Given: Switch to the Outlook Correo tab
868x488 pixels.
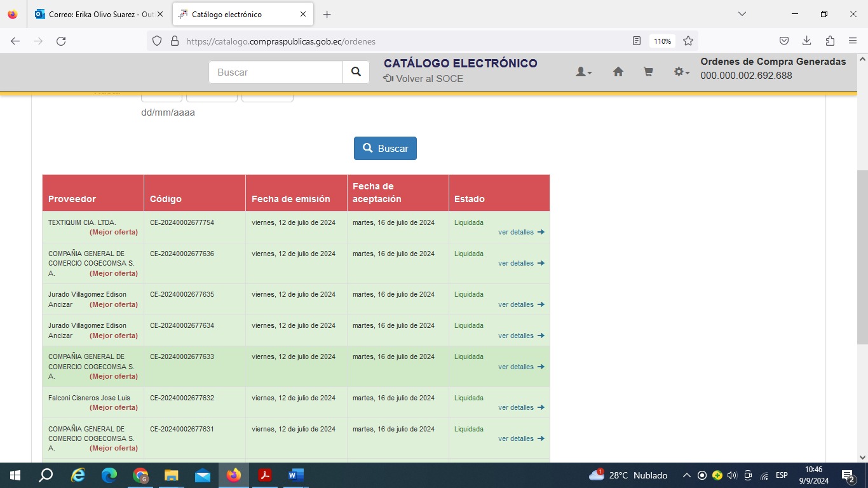Looking at the screenshot, I should tap(95, 14).
